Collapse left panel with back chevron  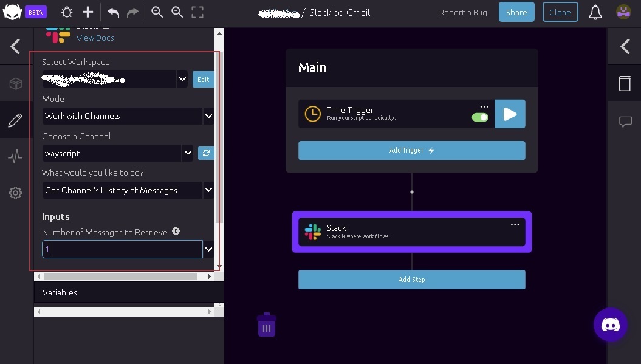click(x=16, y=46)
